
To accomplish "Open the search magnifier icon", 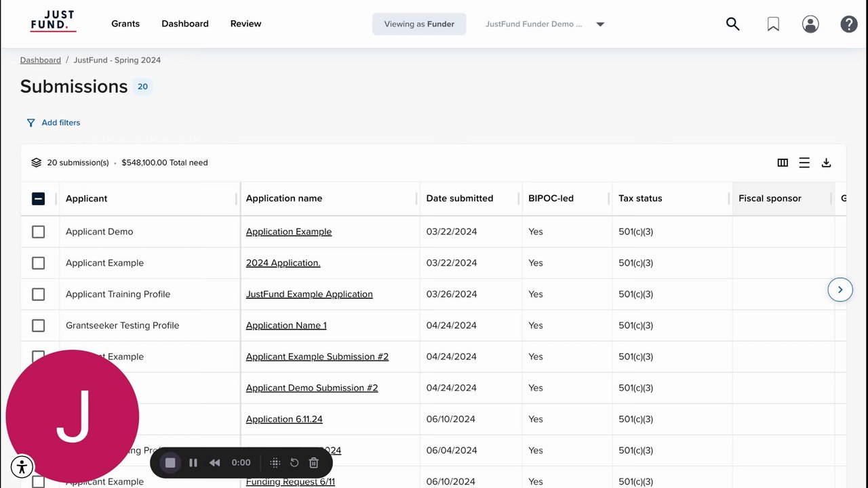I will point(732,24).
